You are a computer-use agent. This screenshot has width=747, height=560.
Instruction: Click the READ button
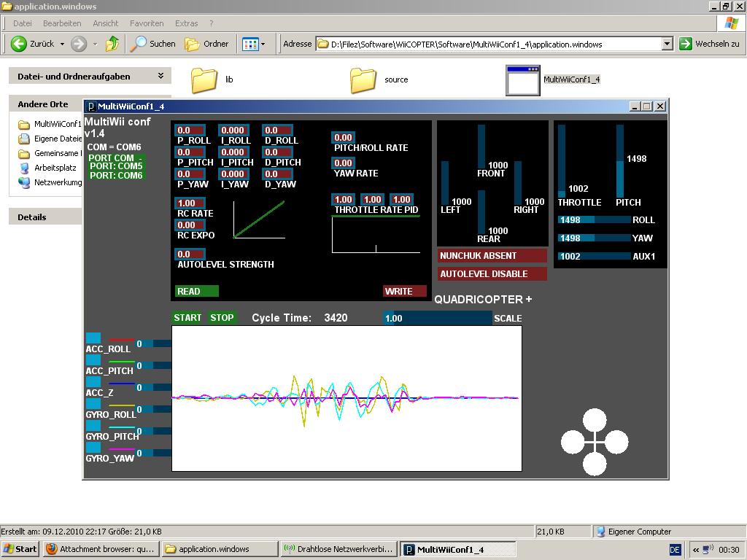coord(197,292)
